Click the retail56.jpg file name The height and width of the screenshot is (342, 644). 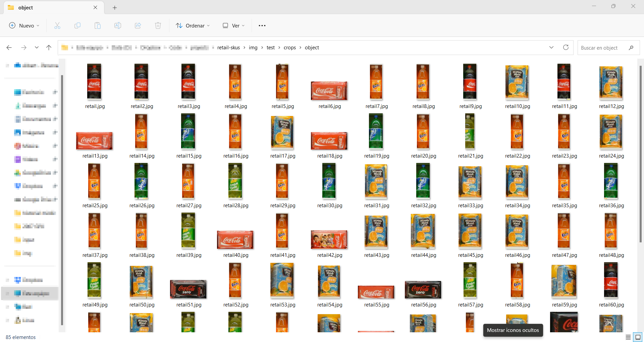point(424,305)
